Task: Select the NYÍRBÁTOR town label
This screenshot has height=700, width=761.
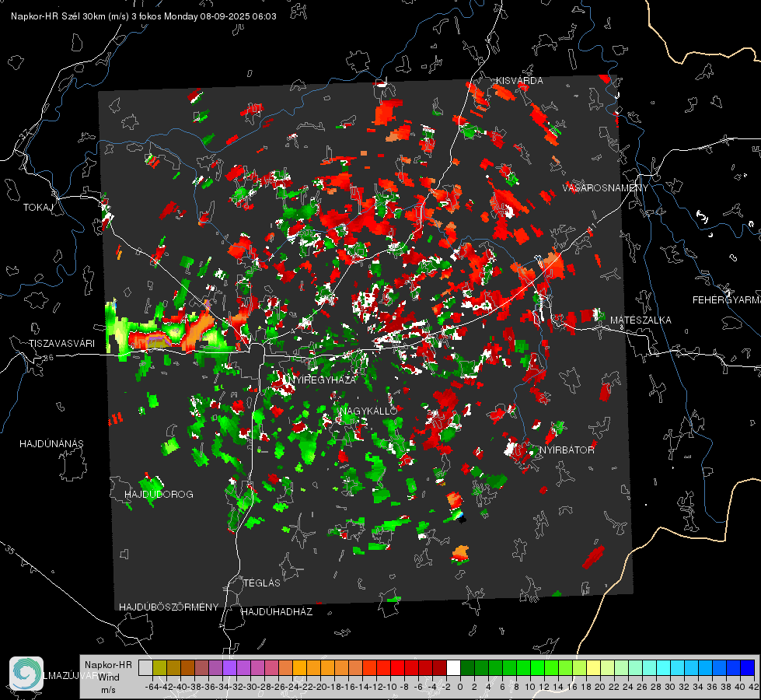Action: pos(567,450)
